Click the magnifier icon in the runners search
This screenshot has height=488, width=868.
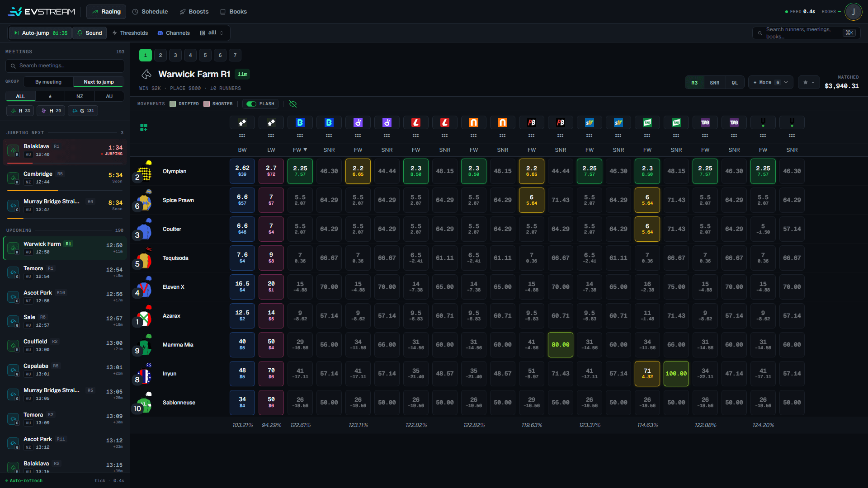coord(760,33)
